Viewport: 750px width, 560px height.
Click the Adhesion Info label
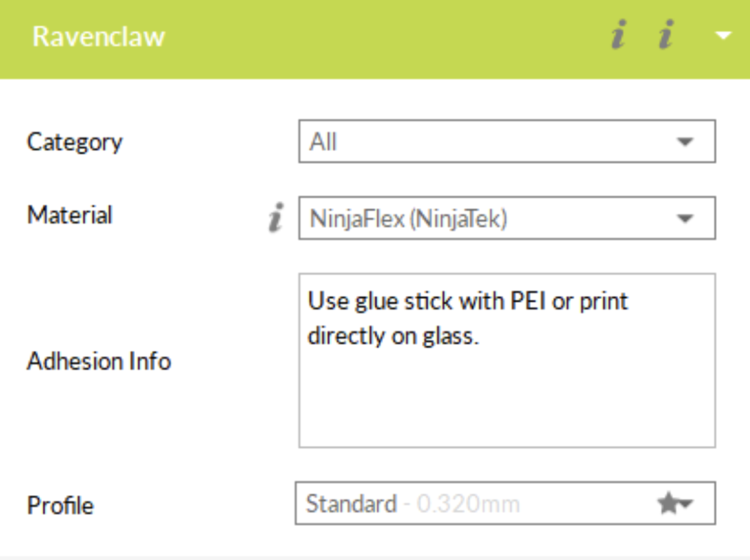coord(99,361)
